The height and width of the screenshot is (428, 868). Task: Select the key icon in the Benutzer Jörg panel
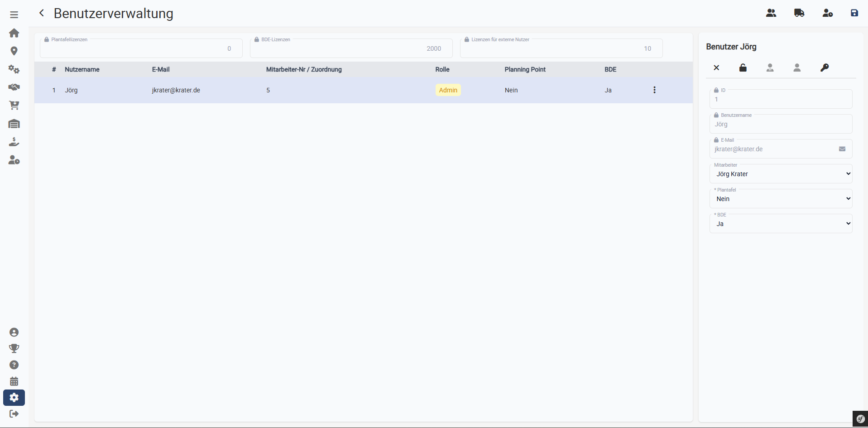point(825,67)
